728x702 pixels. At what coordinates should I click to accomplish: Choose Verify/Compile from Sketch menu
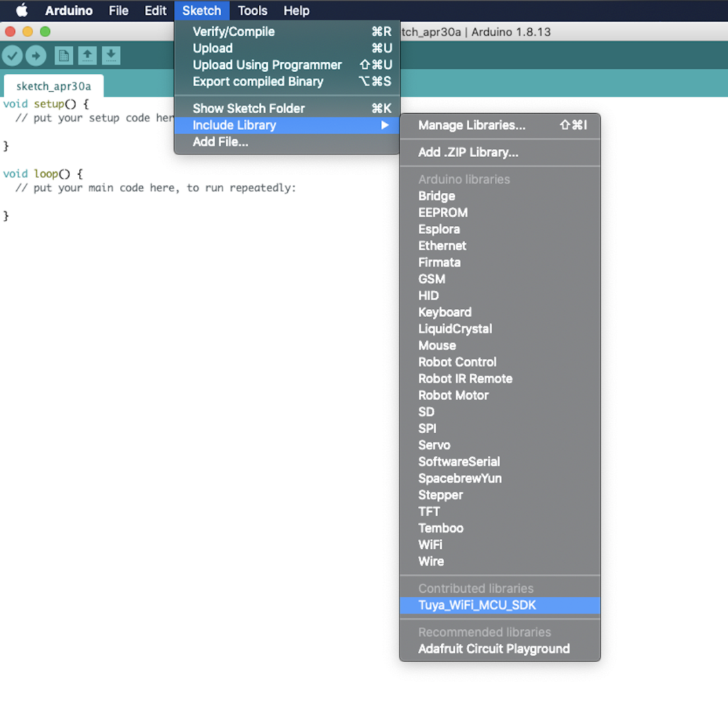pos(287,32)
